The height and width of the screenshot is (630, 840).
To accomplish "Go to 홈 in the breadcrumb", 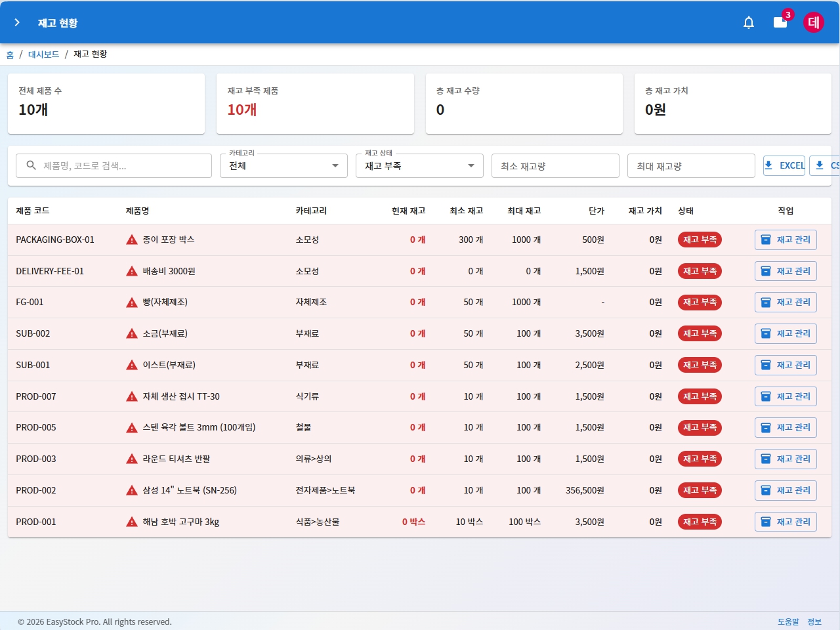I will (10, 54).
